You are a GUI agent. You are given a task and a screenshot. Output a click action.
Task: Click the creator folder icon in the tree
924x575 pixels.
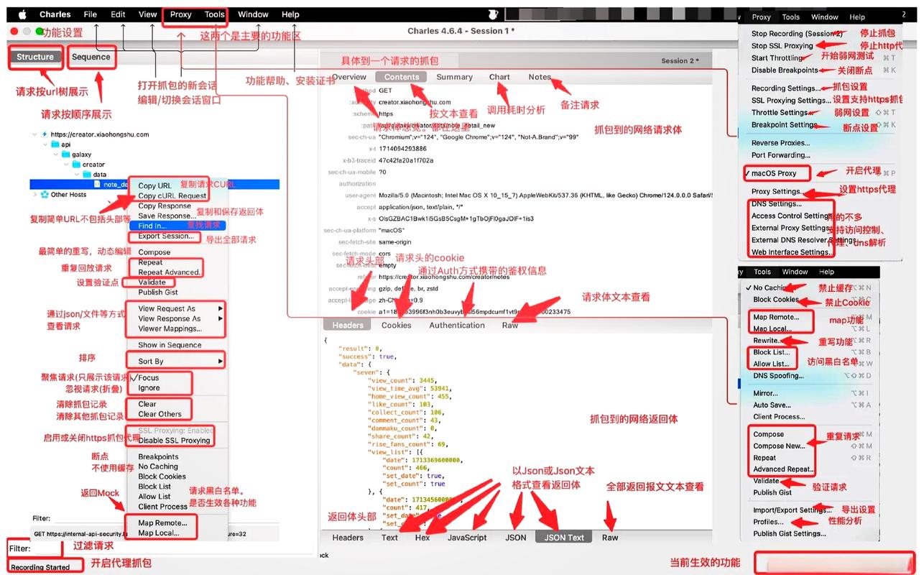pos(77,165)
